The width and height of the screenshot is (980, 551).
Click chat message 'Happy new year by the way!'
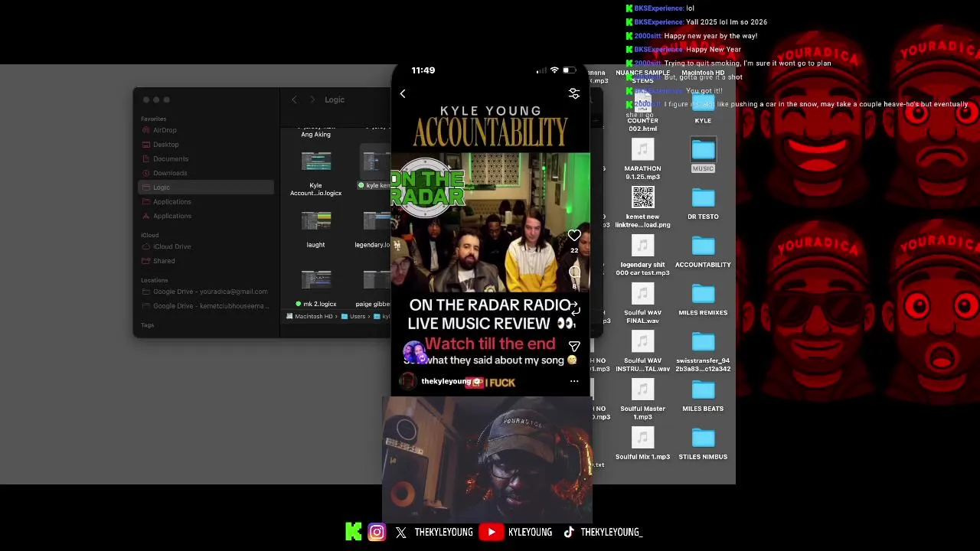click(x=710, y=36)
